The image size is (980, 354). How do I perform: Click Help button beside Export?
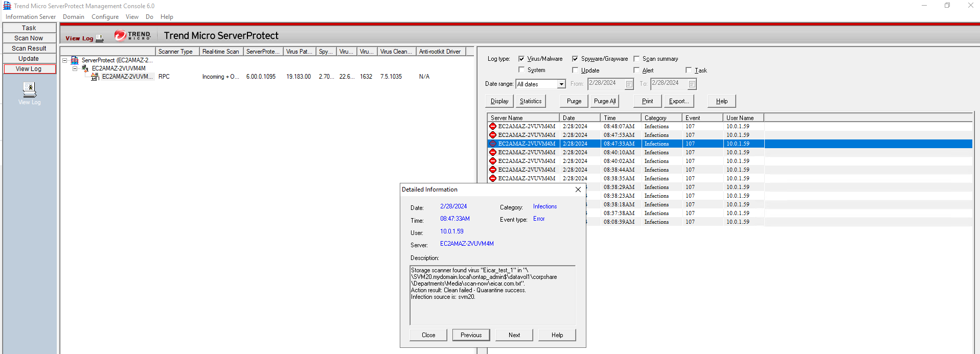[x=722, y=101]
